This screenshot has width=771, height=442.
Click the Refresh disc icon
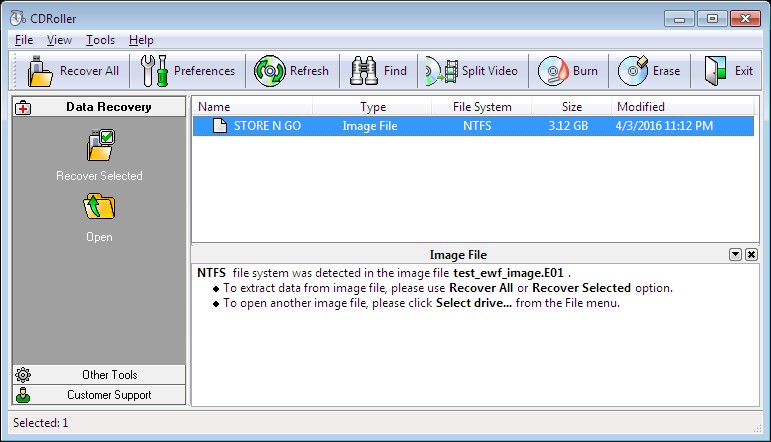point(270,71)
